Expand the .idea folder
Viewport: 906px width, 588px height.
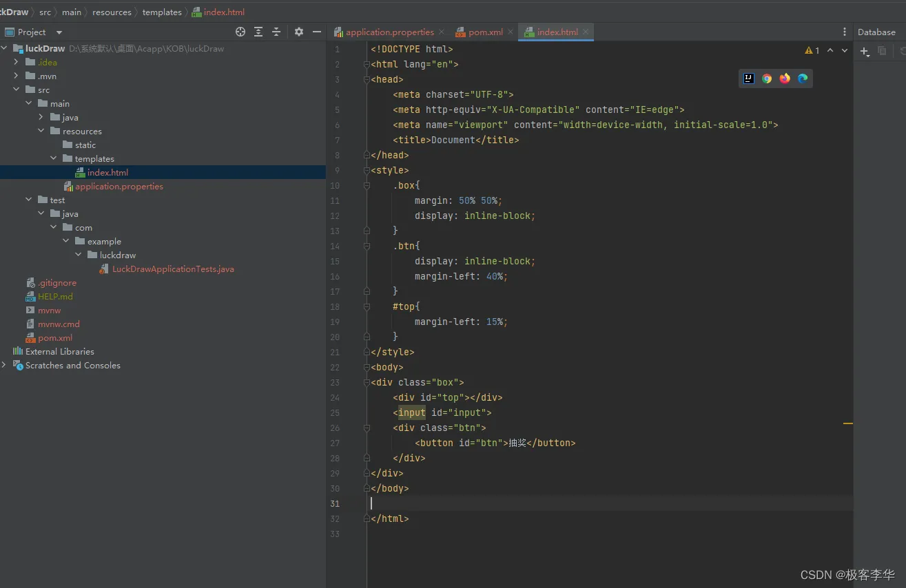pos(17,62)
